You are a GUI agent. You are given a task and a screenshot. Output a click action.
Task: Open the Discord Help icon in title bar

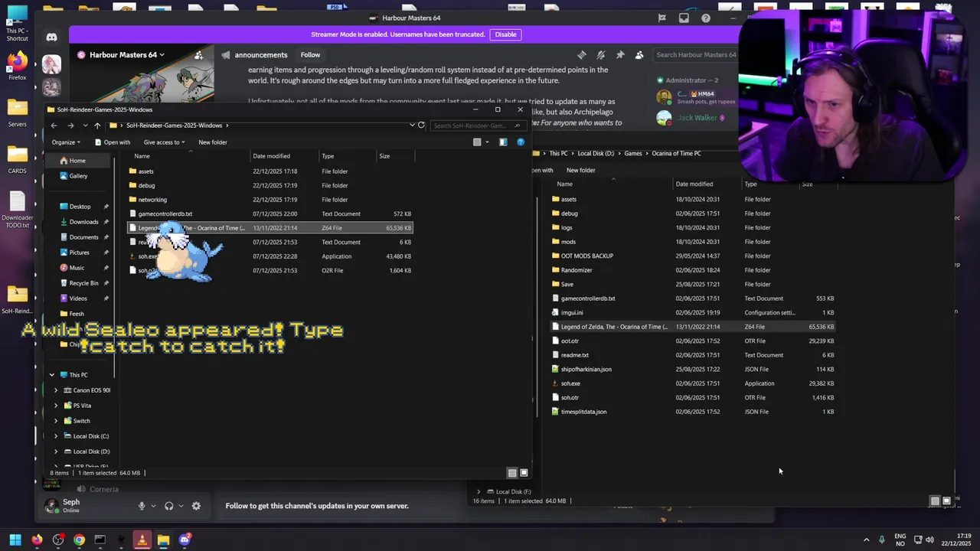pos(706,18)
